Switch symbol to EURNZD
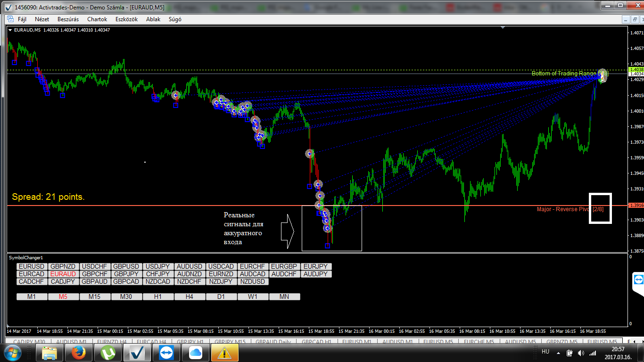Screen dimensions: 644x362 click(222, 274)
